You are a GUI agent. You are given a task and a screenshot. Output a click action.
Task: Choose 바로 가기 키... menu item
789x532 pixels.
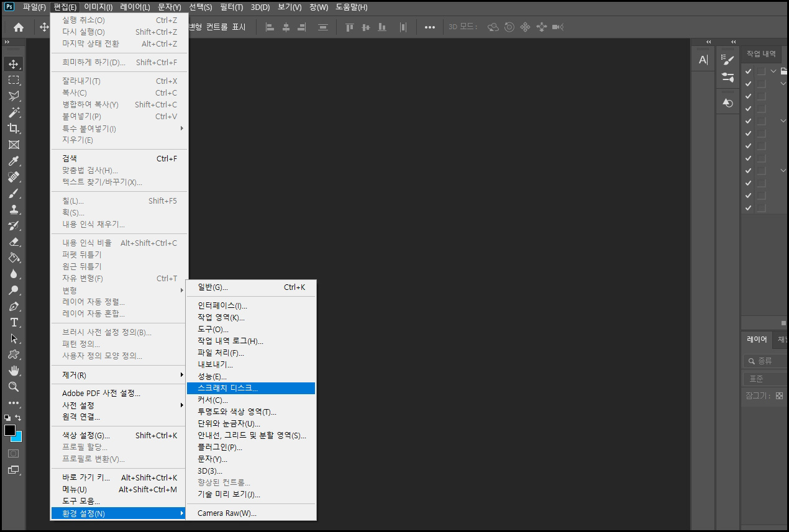(119, 477)
